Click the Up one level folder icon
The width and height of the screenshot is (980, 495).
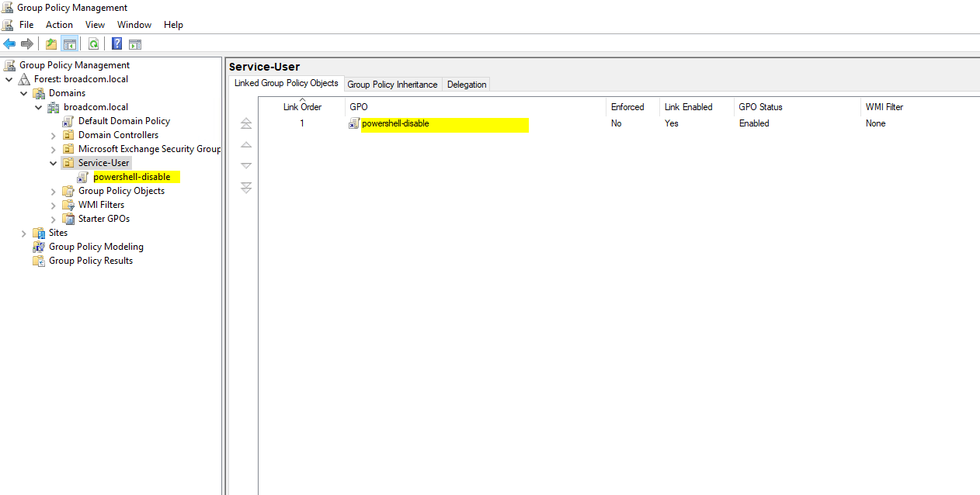[51, 44]
